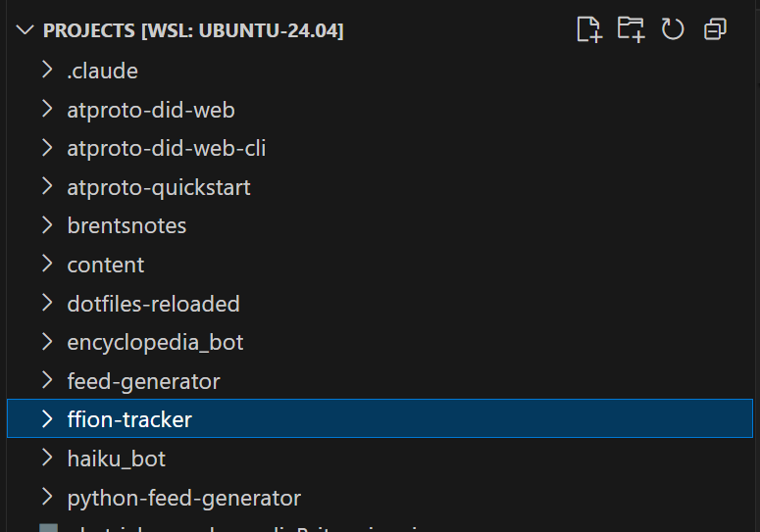This screenshot has height=532, width=760.
Task: Expand the atproto-quickstart chevron
Action: pos(46,187)
